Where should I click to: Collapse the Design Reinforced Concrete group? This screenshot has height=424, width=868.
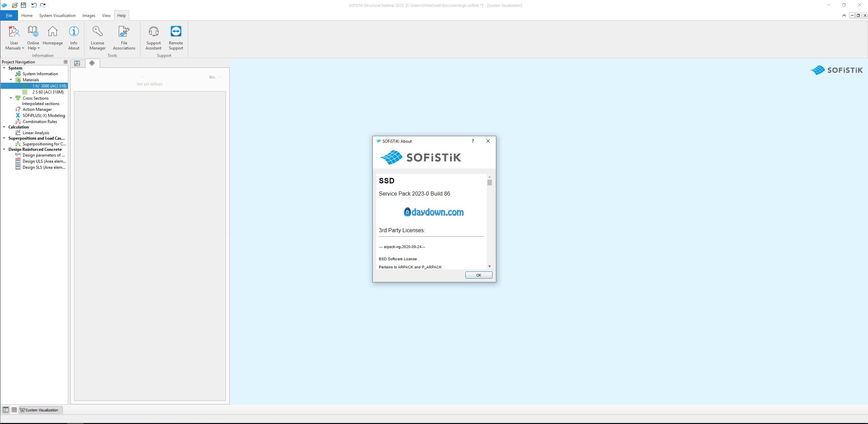pyautogui.click(x=4, y=149)
